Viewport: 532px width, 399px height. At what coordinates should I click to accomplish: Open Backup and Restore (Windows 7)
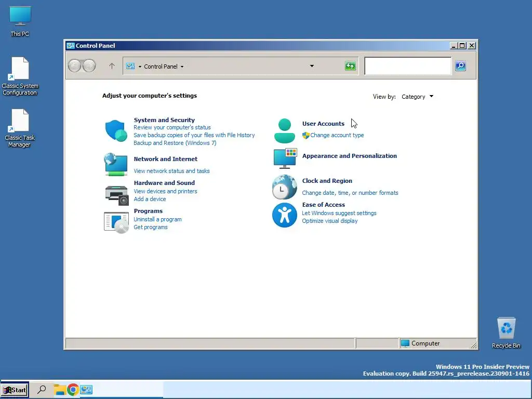pos(175,143)
